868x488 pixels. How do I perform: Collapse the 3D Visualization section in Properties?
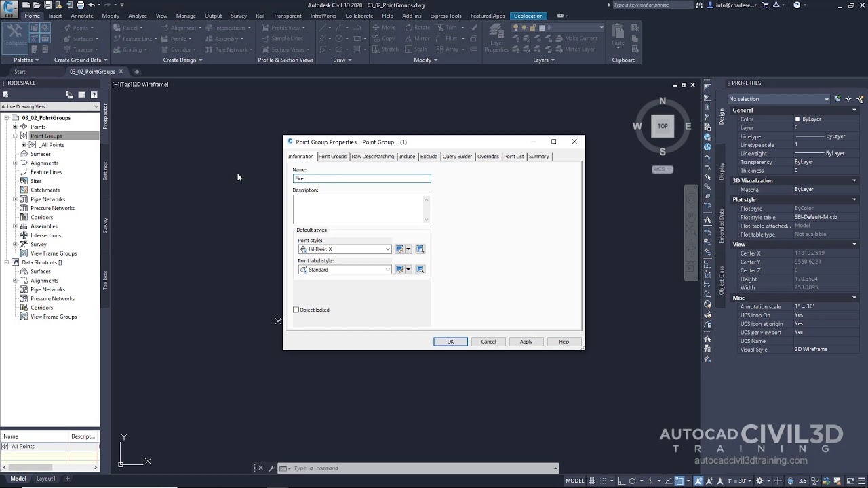(x=854, y=181)
